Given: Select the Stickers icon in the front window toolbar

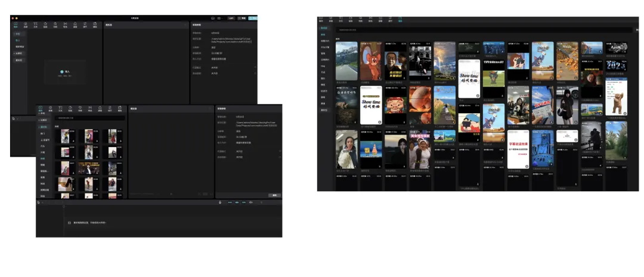Looking at the screenshot, I should (70, 109).
